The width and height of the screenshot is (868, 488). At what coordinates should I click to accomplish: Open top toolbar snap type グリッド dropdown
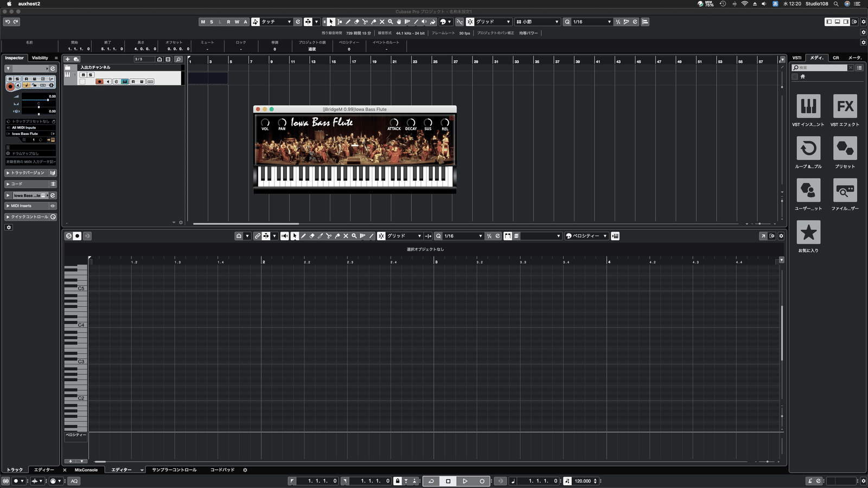[493, 22]
